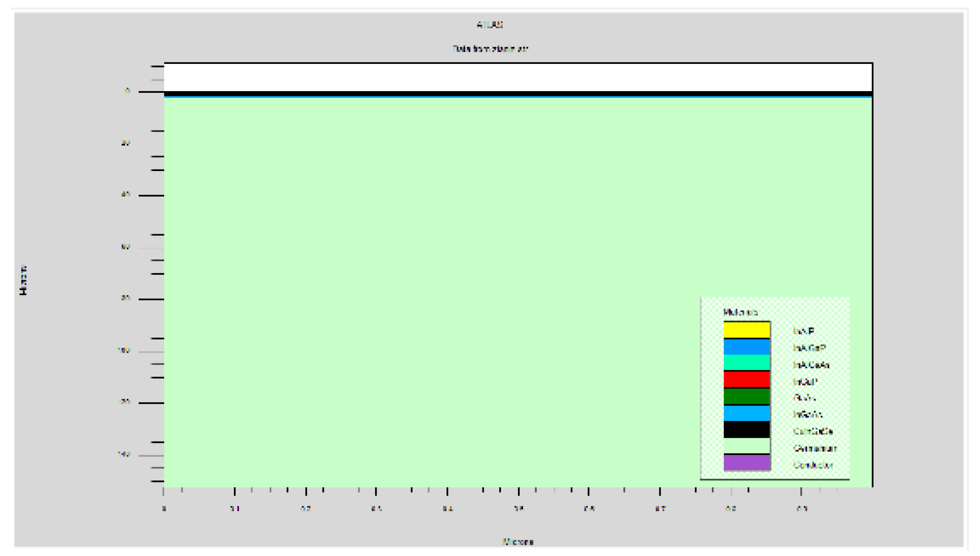980x556 pixels.
Task: Click the 0.5 tick label on x-axis
Action: coord(519,509)
